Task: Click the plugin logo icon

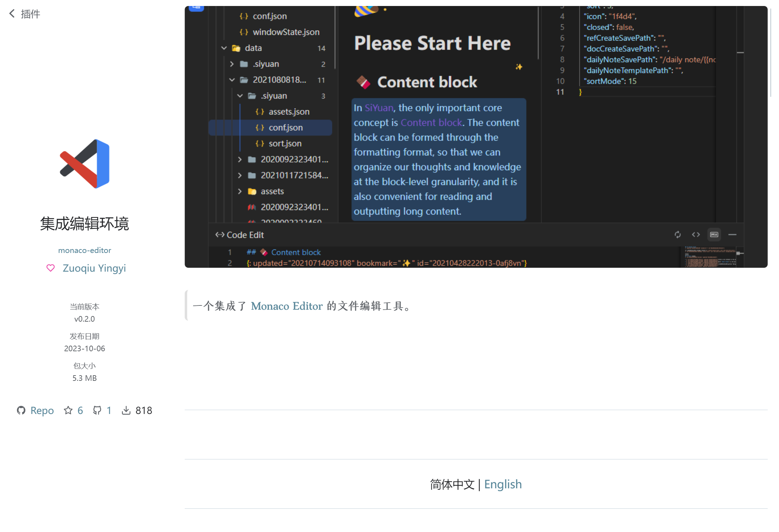Action: click(85, 164)
